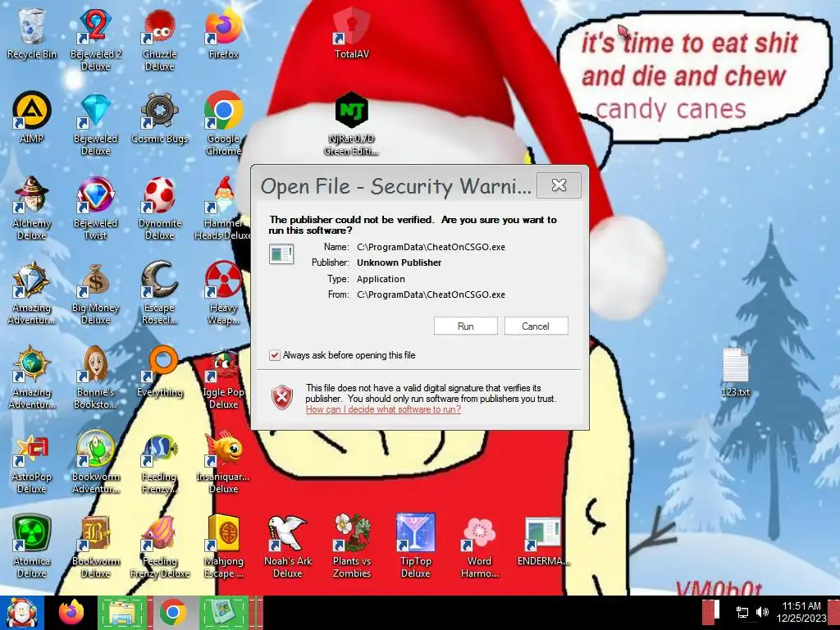
Task: Open Word Harmony shortcut
Action: pyautogui.click(x=479, y=546)
